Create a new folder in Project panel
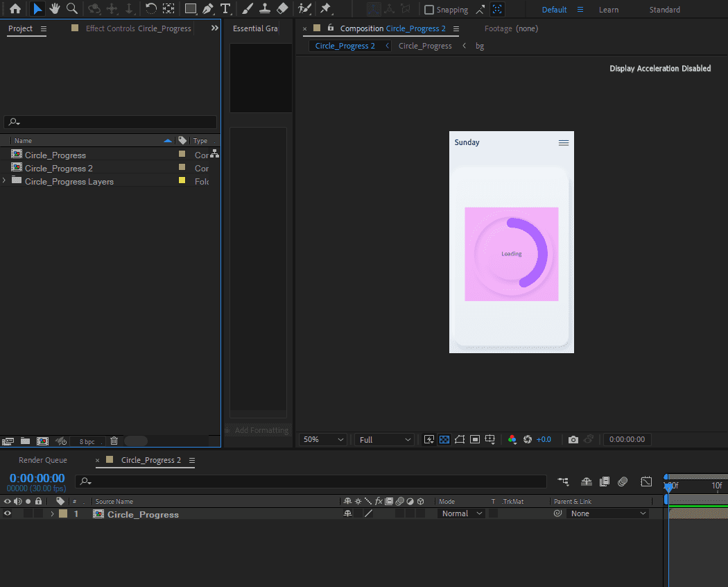 click(x=26, y=441)
